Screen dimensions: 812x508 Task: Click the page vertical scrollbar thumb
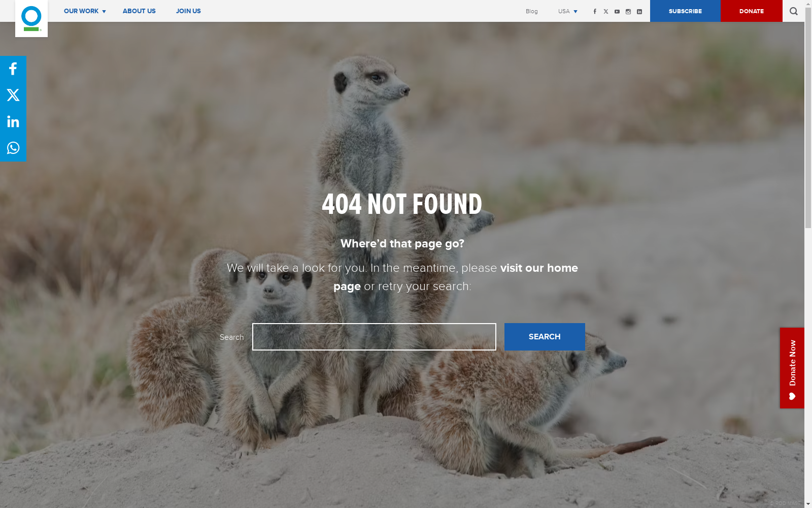[808, 117]
